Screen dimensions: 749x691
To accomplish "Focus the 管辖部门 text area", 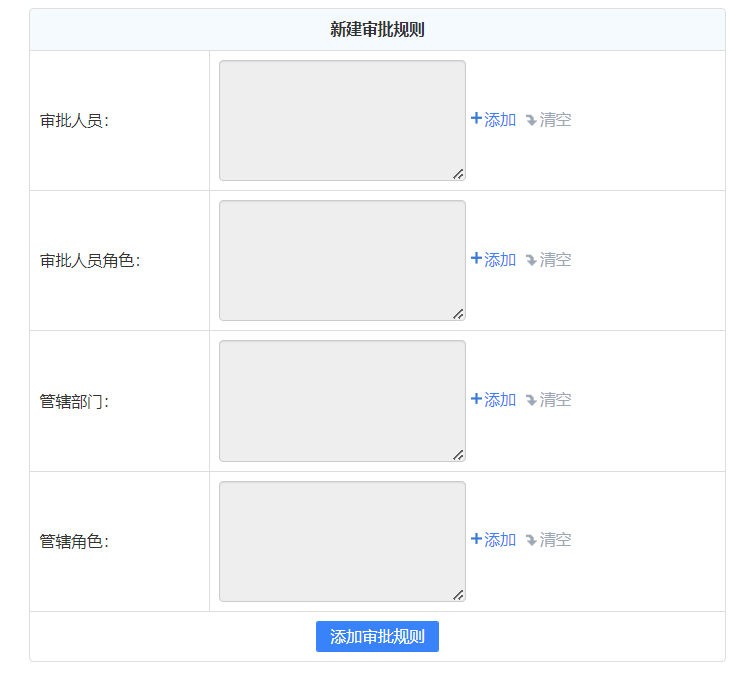I will click(x=342, y=401).
